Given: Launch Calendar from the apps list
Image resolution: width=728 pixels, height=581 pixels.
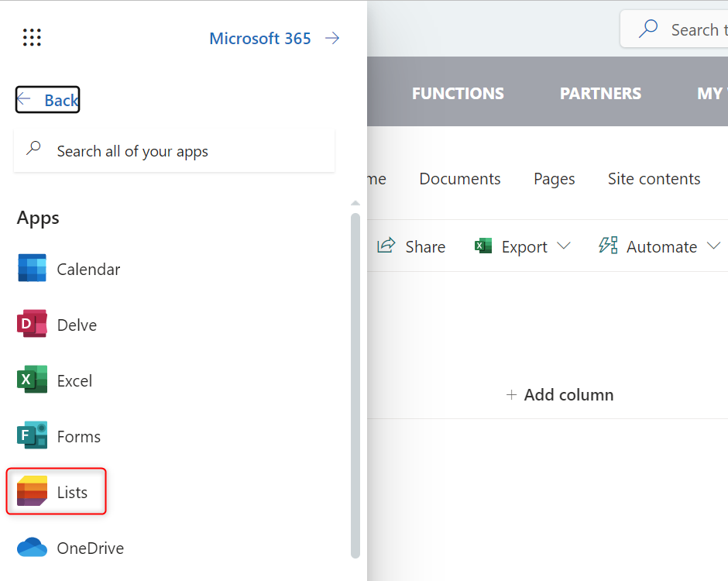Looking at the screenshot, I should click(88, 270).
